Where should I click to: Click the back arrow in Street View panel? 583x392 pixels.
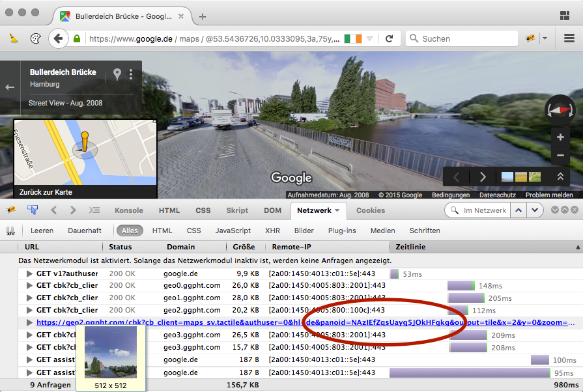tap(10, 87)
